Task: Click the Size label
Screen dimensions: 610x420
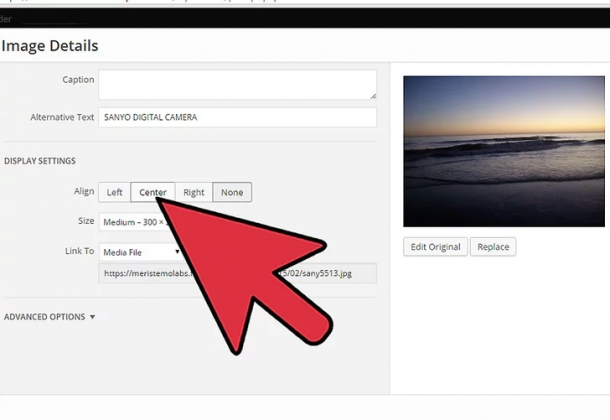Action: click(x=85, y=221)
